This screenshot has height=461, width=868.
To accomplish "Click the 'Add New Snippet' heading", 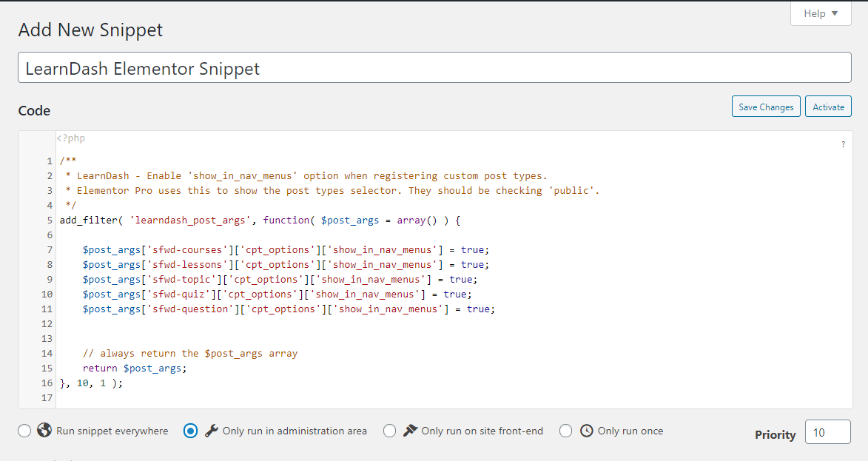I will (x=91, y=30).
